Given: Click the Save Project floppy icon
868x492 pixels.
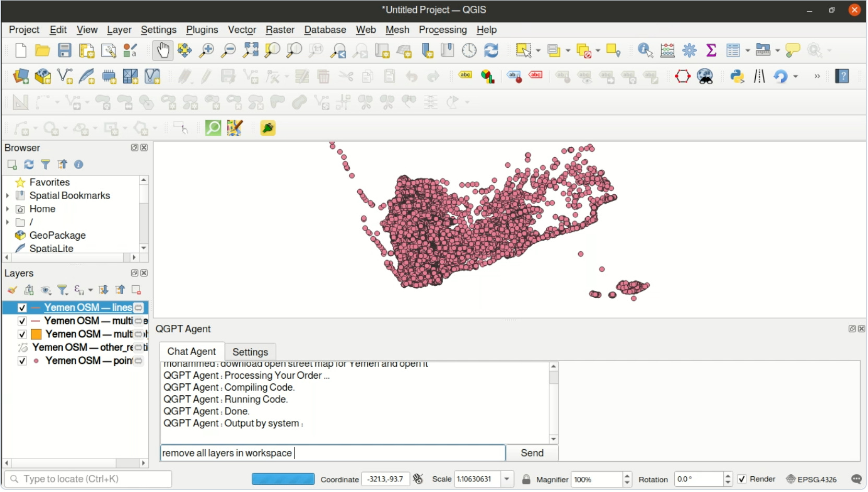Looking at the screenshot, I should tap(65, 51).
